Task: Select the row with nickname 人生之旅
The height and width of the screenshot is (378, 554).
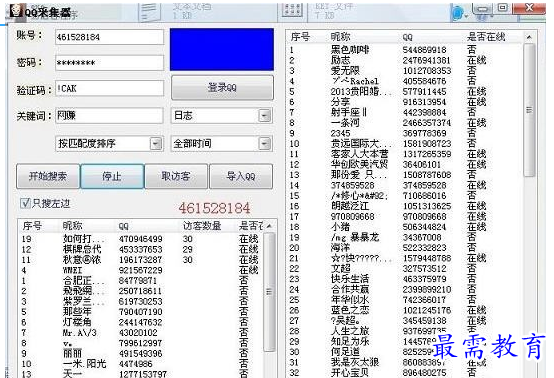Action: tap(405, 331)
